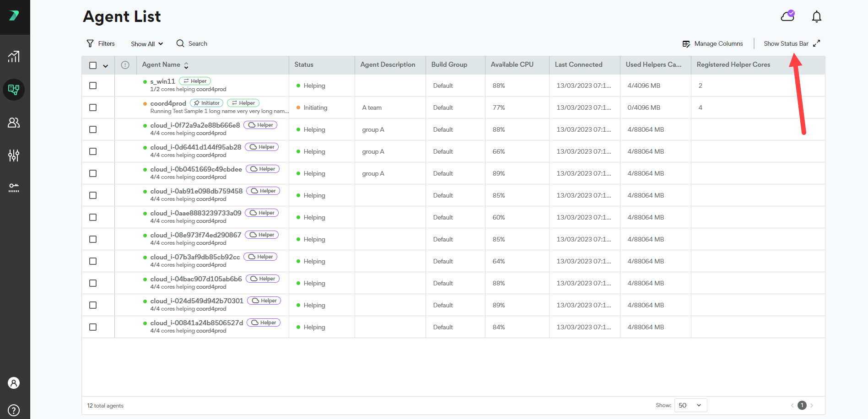The width and height of the screenshot is (868, 419).
Task: Open the user profile icon in sidebar
Action: click(14, 383)
